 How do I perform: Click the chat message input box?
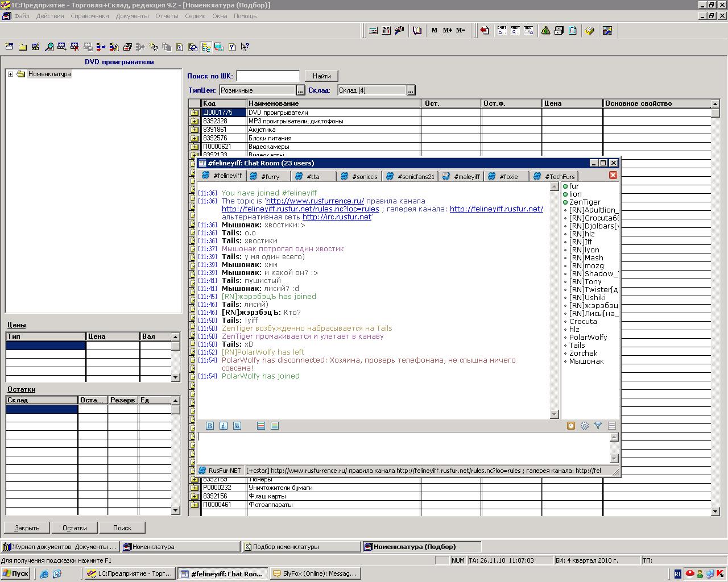(x=403, y=447)
